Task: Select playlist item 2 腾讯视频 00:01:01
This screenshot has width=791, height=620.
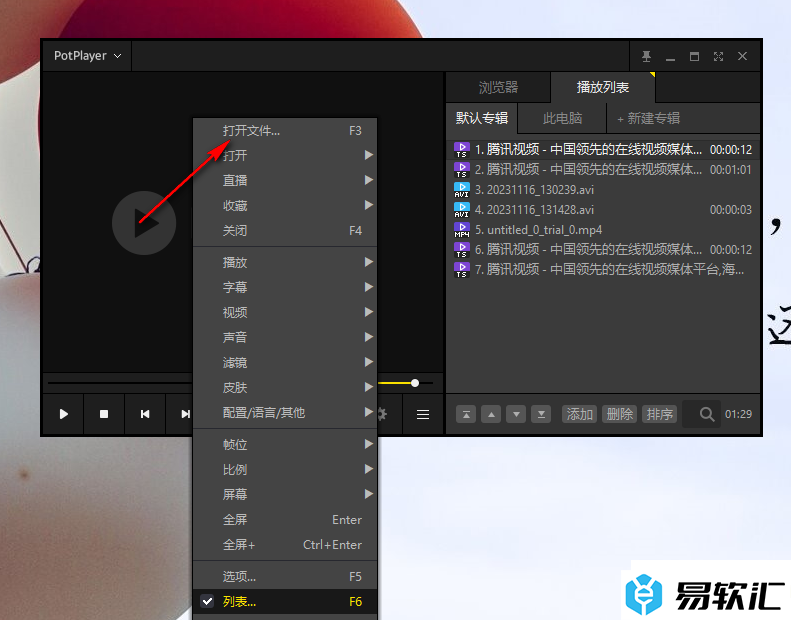Action: (x=603, y=170)
